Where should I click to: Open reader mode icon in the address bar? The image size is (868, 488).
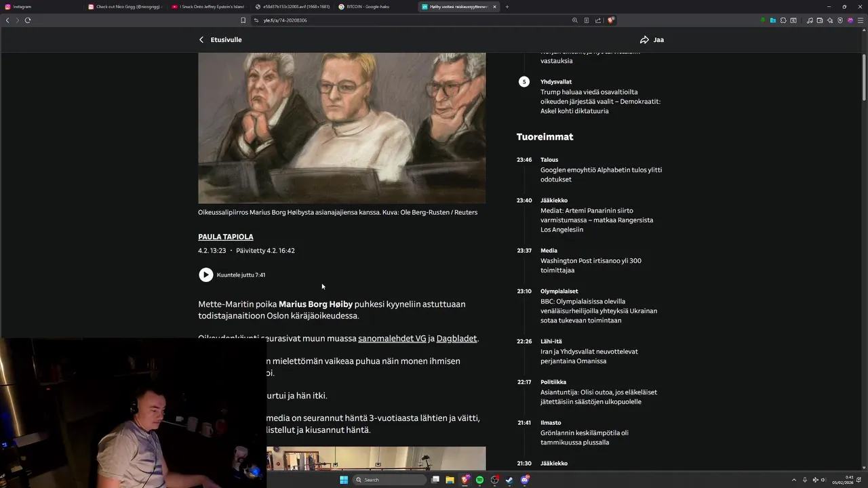[x=587, y=20]
